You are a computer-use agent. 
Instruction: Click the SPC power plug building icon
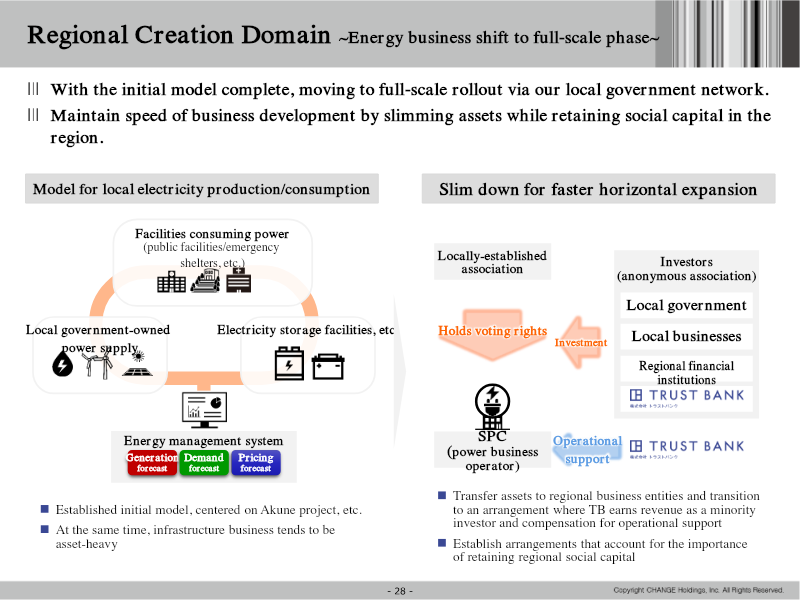point(492,407)
